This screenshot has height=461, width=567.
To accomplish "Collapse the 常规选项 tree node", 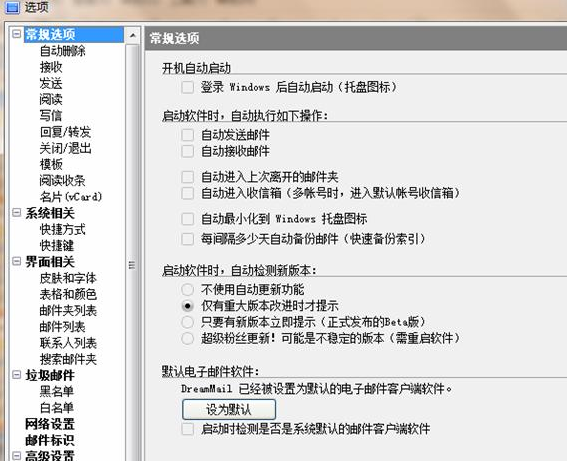I will [x=16, y=34].
